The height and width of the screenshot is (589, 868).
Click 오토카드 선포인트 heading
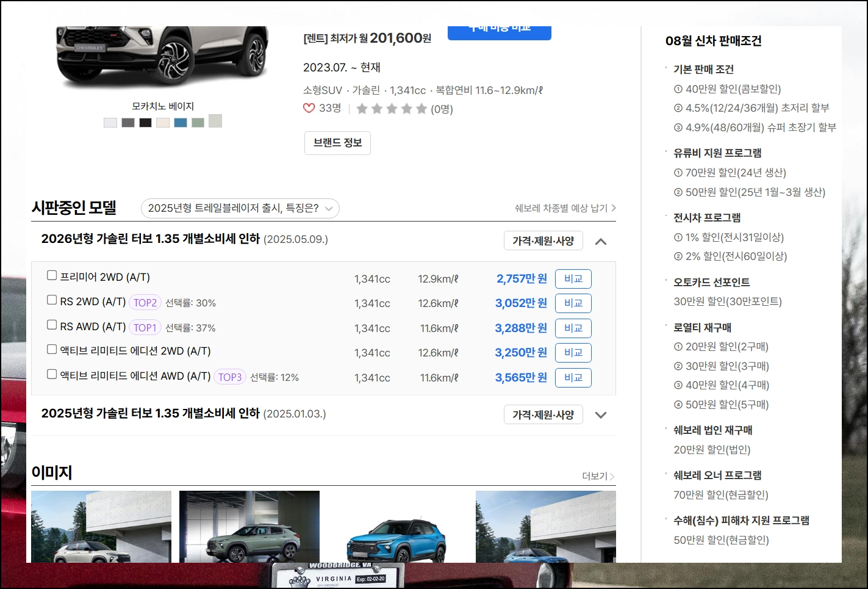pos(712,283)
